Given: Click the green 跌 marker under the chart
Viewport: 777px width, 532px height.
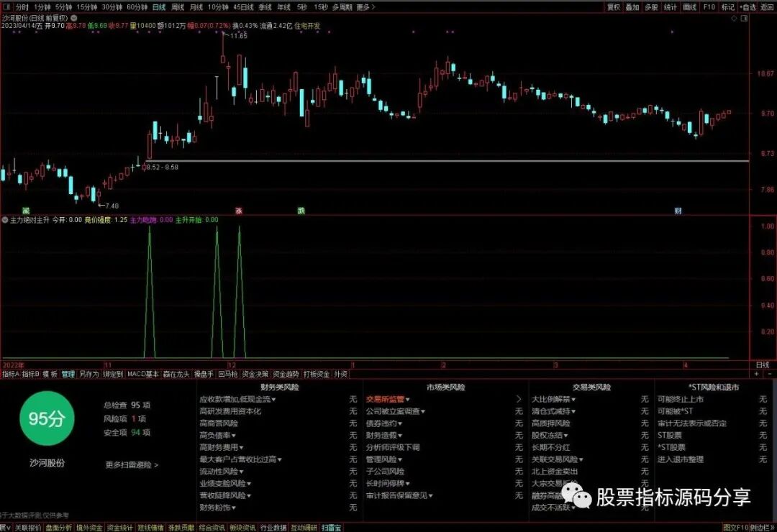Looking at the screenshot, I should [301, 211].
